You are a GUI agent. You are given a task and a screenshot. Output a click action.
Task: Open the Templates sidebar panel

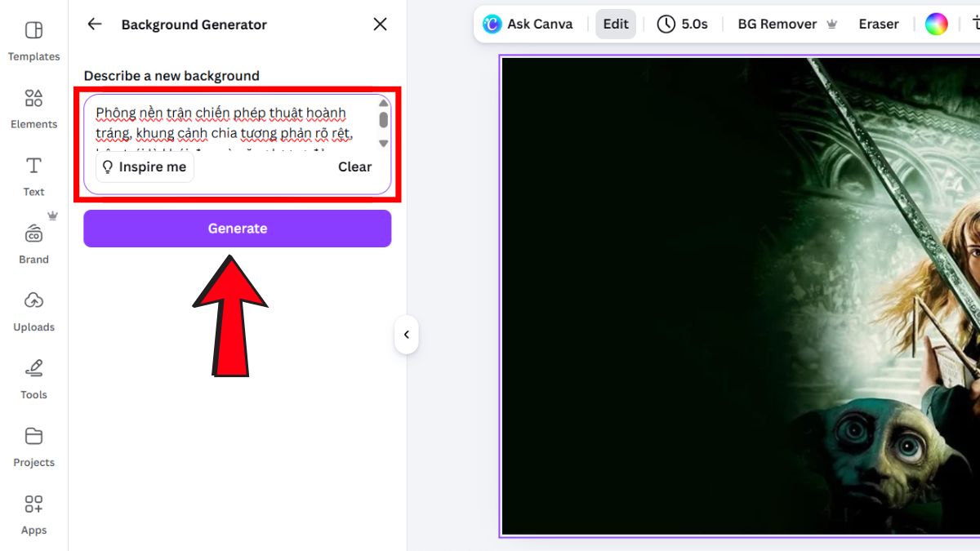(x=33, y=41)
